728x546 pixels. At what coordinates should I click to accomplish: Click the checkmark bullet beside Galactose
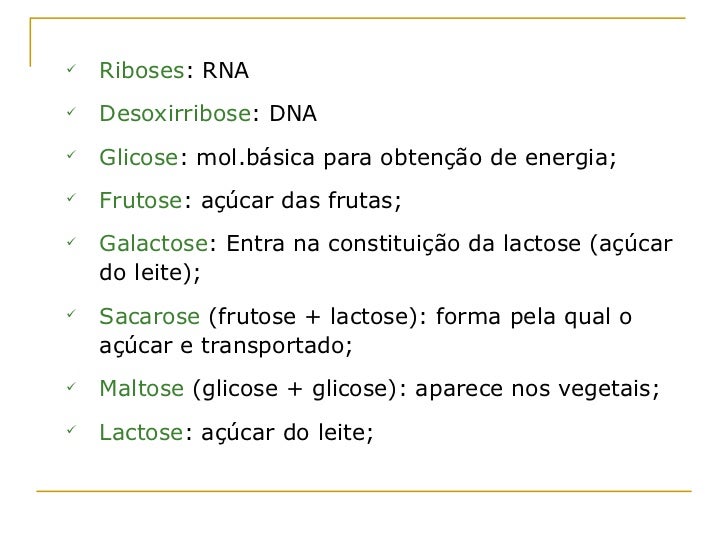71,241
